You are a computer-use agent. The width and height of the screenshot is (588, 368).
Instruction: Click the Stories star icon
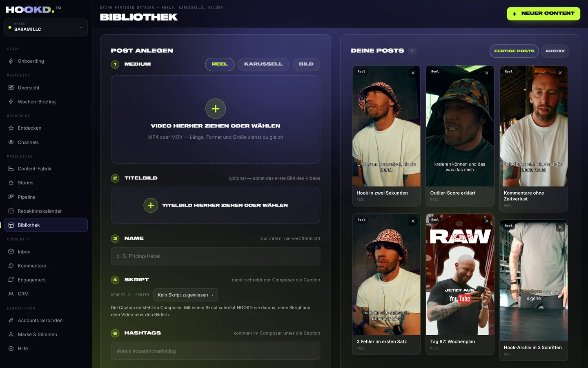11,183
